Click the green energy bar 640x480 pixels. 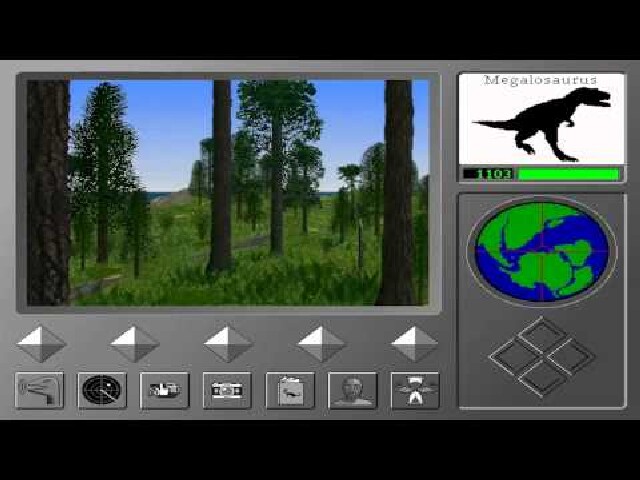[569, 174]
